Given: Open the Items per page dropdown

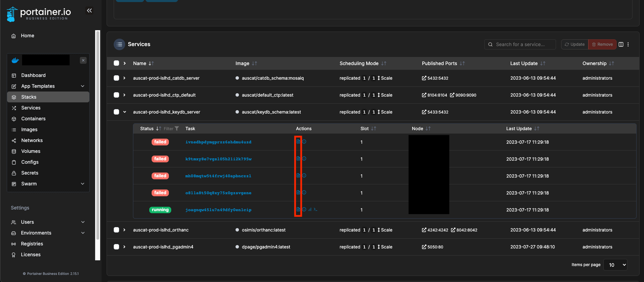Looking at the screenshot, I should (x=616, y=265).
